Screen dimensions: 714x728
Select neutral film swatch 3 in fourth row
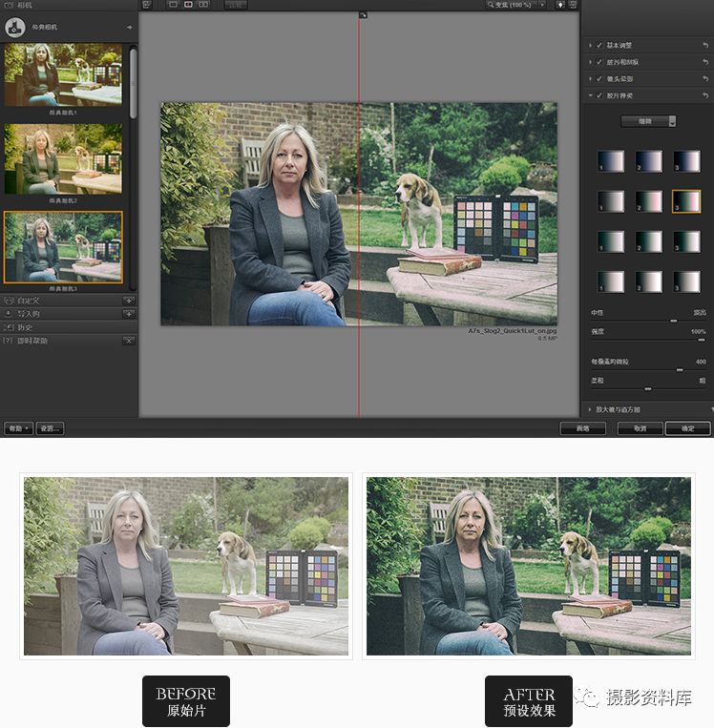point(686,281)
